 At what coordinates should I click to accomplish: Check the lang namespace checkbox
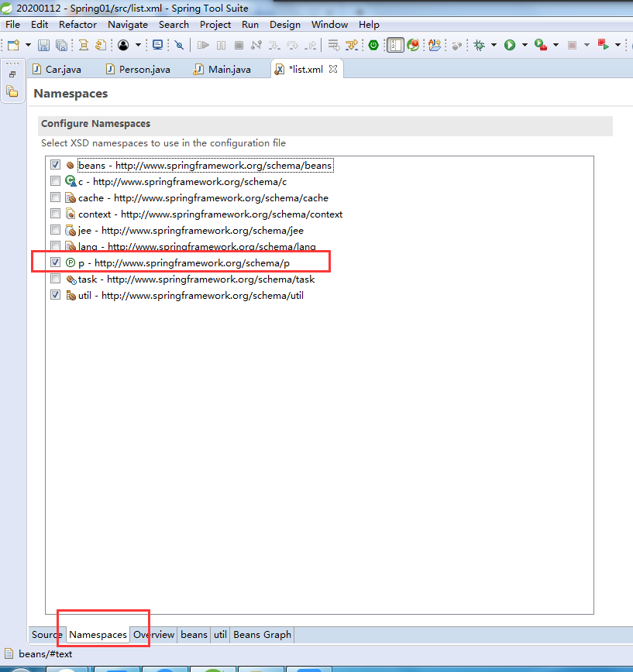(x=55, y=245)
